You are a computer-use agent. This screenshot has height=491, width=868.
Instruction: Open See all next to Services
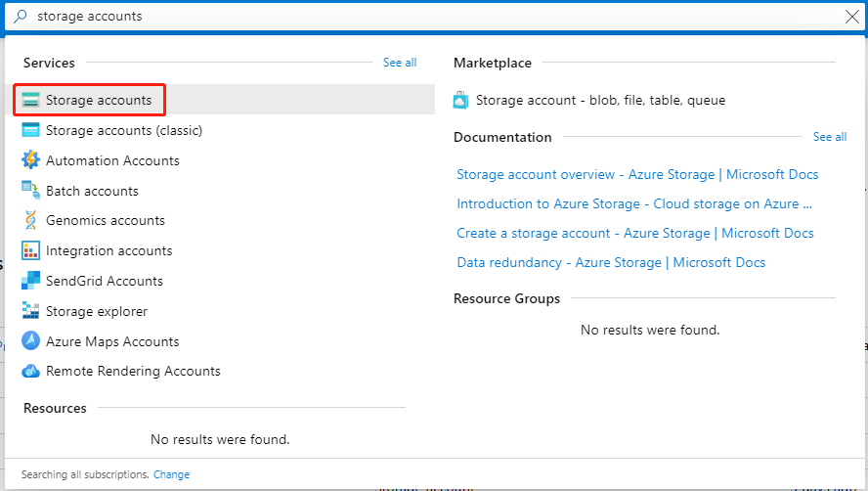(x=399, y=63)
